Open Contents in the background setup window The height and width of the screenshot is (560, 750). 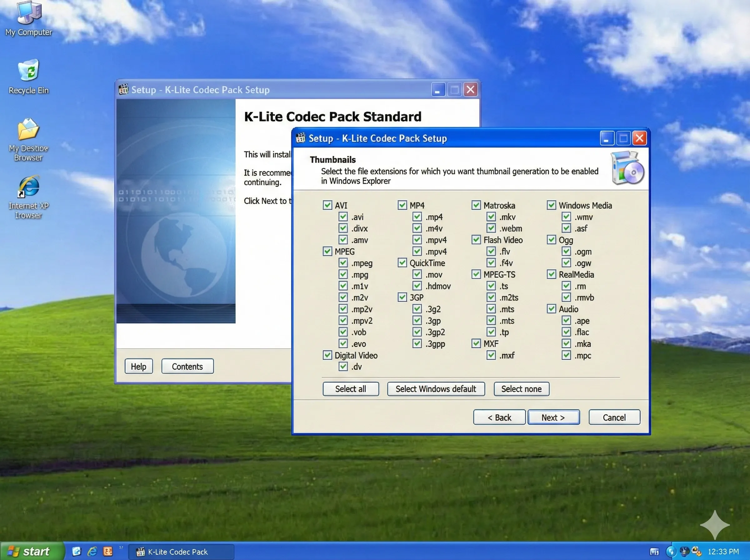pyautogui.click(x=187, y=366)
